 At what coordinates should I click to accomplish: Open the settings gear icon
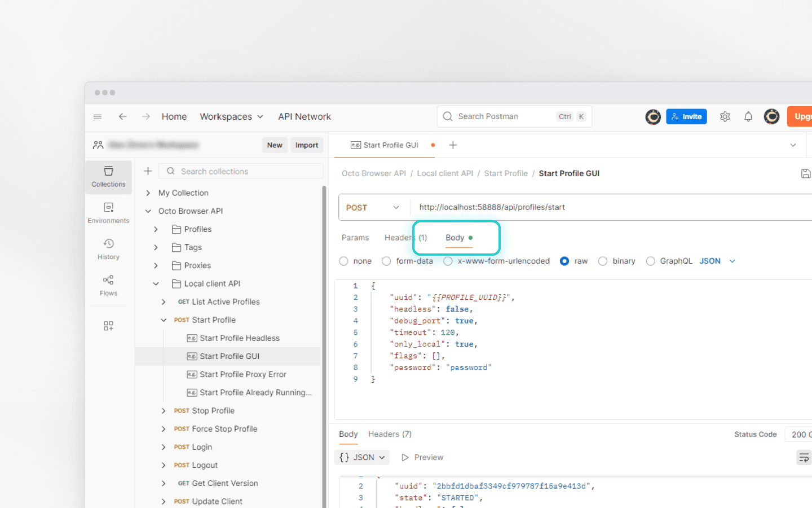pyautogui.click(x=725, y=117)
